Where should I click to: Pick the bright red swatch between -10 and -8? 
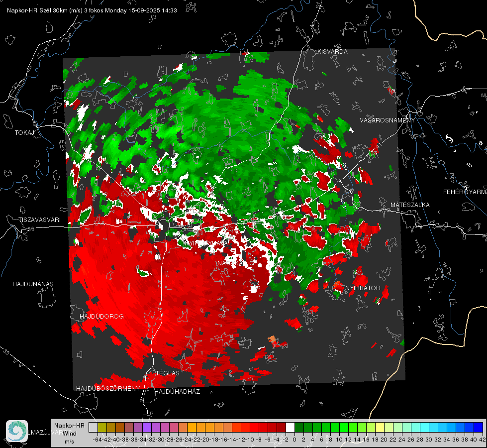point(254,428)
